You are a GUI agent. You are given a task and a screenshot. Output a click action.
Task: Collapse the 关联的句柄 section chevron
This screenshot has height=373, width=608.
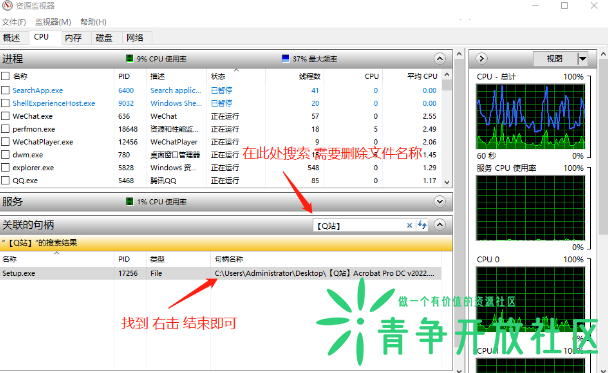439,224
